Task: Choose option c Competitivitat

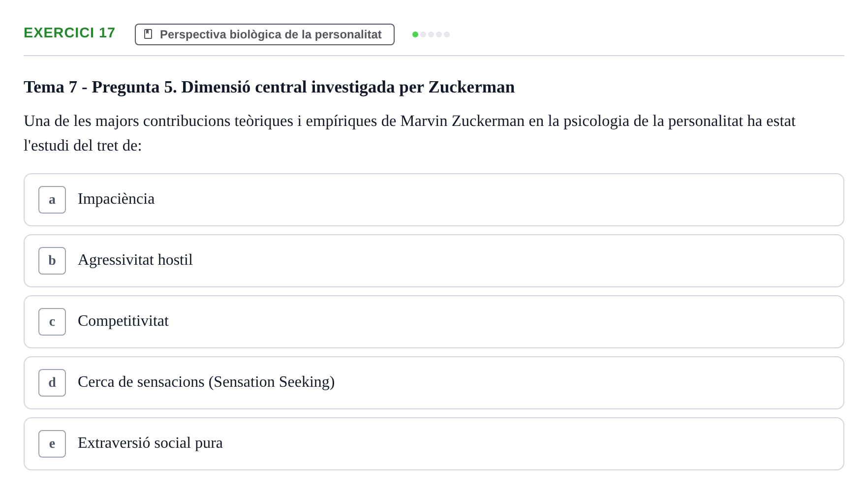Action: coord(434,322)
